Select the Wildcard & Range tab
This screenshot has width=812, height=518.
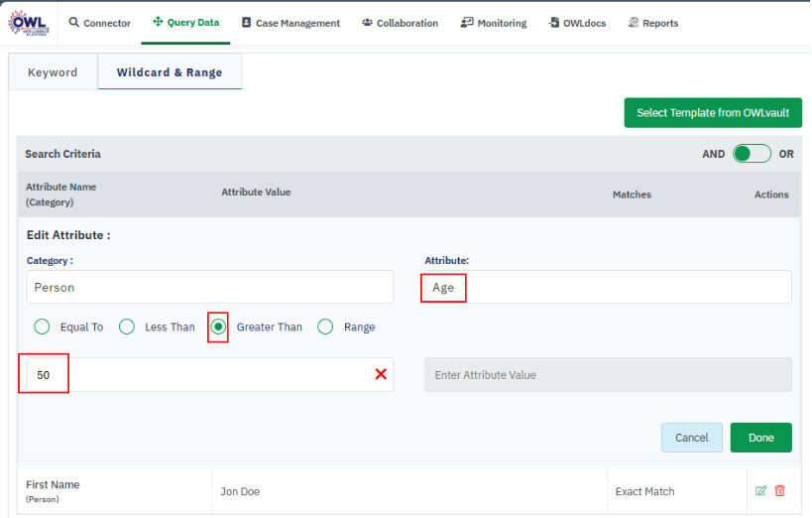[x=170, y=72]
